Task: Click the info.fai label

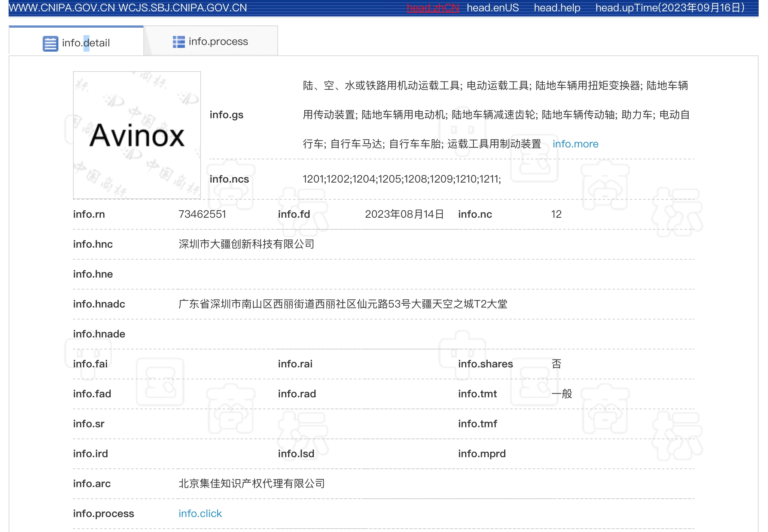Action: (90, 364)
